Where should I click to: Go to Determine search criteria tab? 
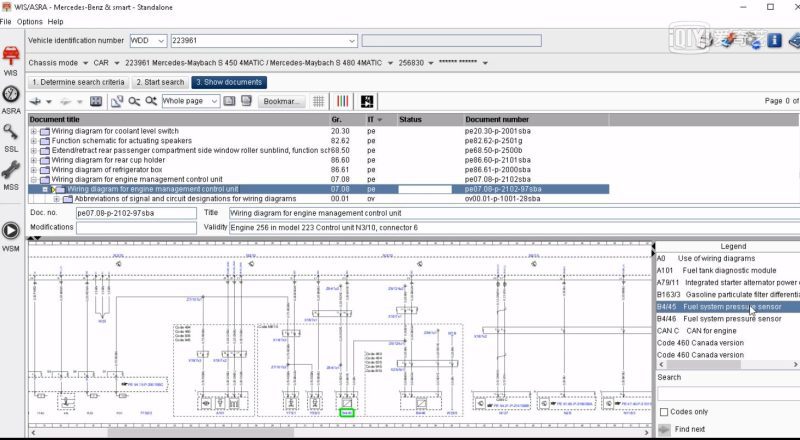point(78,82)
